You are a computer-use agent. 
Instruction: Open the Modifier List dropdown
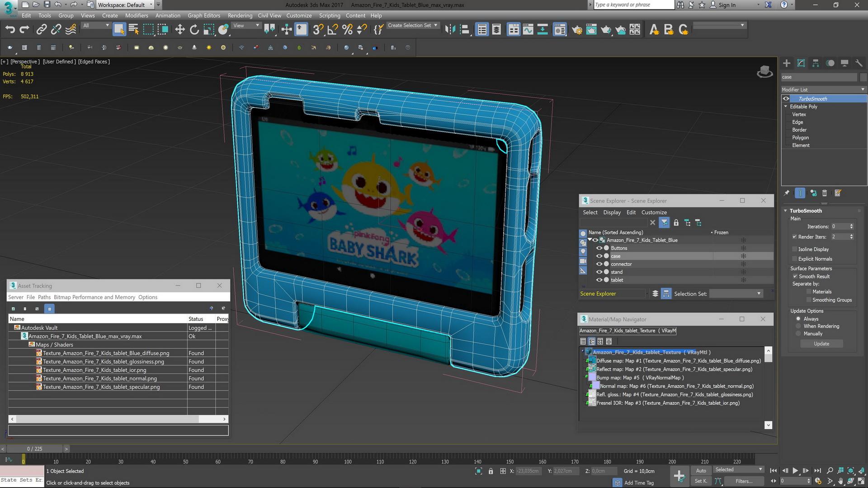coord(823,89)
